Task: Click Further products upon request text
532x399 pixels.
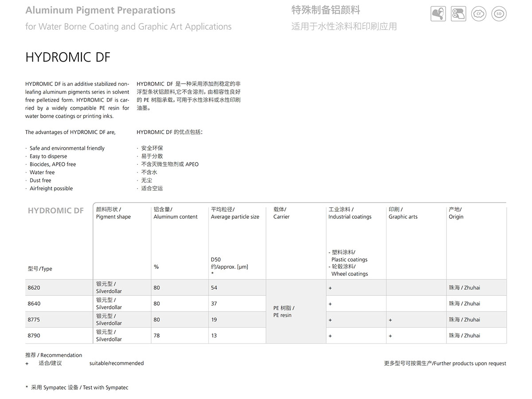Action: 445,364
